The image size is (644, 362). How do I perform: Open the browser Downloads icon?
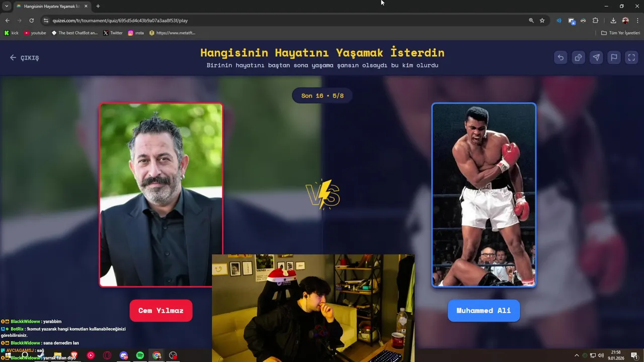click(613, 21)
